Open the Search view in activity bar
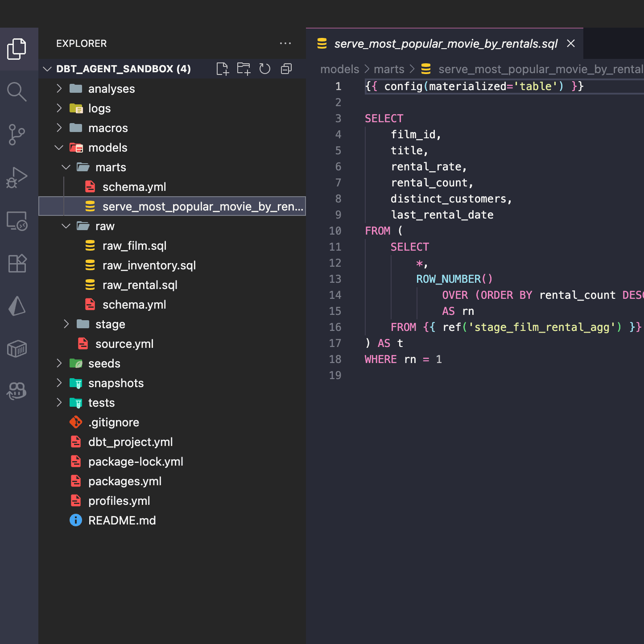 point(17,91)
